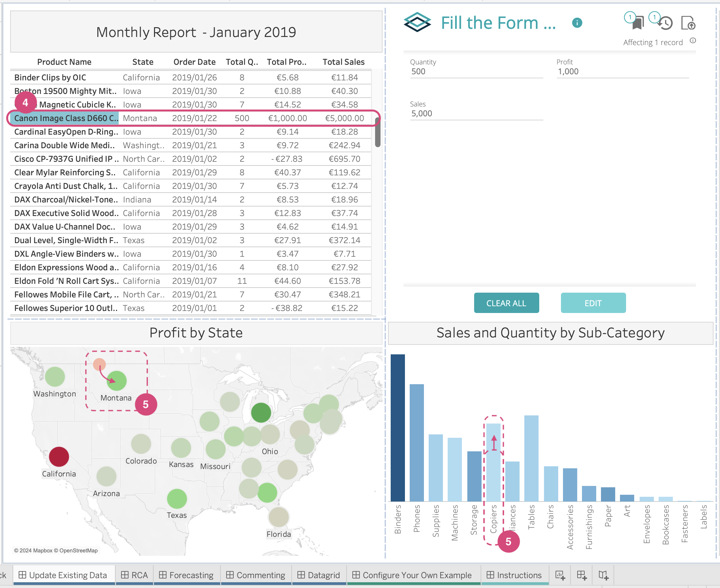
Task: Click the report table vertical scrollbar
Action: [377, 133]
